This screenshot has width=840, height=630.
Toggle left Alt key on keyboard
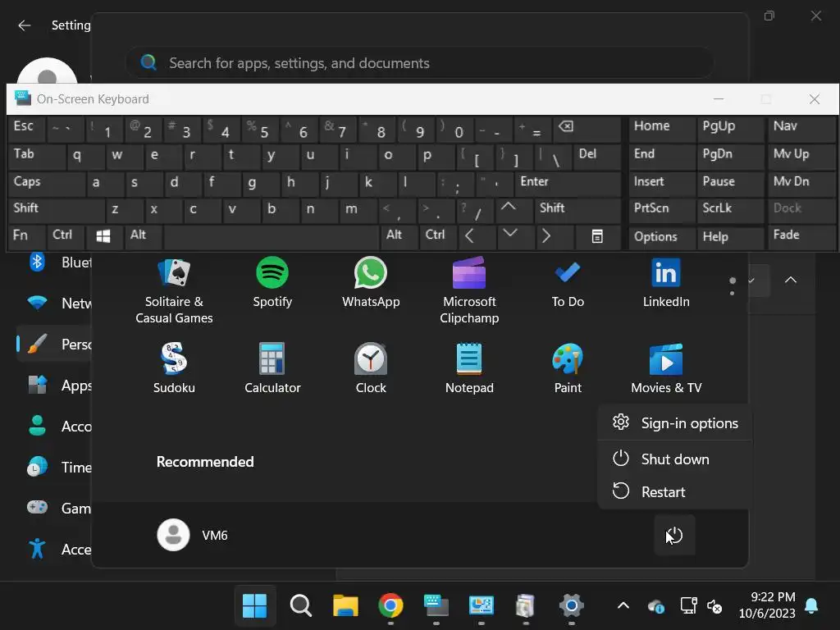point(144,237)
